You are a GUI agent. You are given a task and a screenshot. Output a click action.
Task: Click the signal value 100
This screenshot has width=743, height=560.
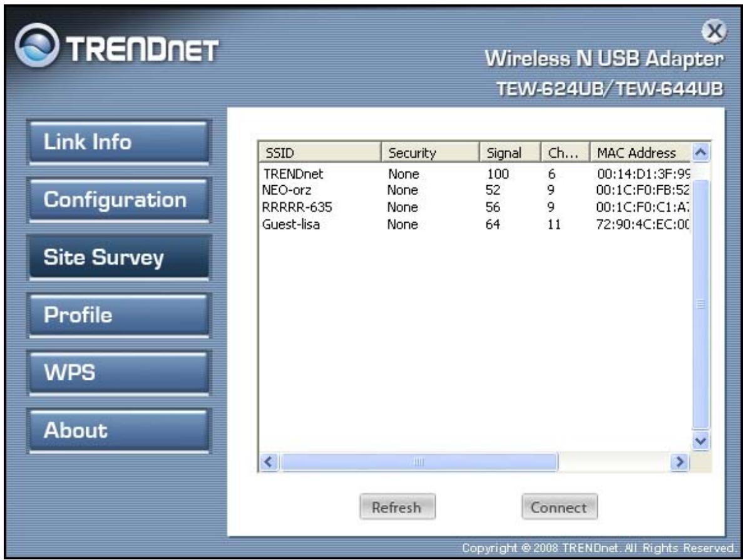coord(498,174)
